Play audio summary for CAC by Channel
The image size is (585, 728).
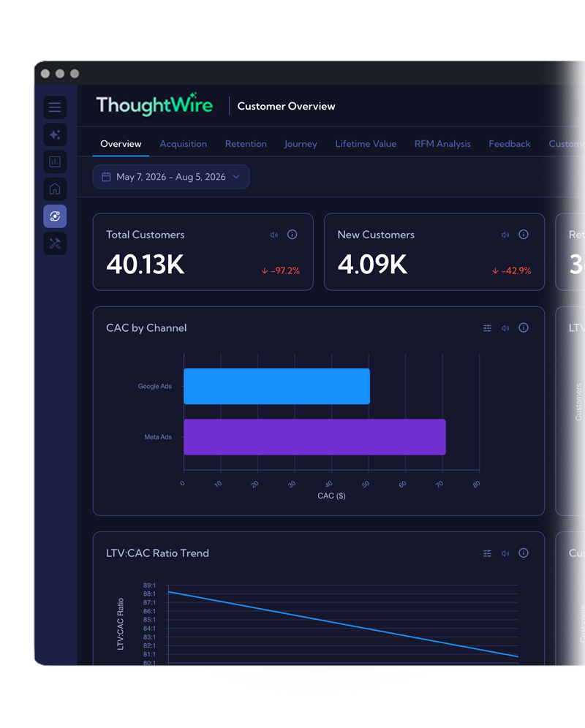[x=505, y=328]
